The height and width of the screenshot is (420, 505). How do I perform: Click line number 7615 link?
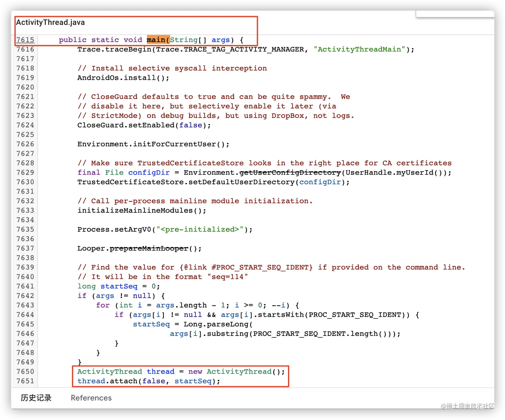pos(25,40)
